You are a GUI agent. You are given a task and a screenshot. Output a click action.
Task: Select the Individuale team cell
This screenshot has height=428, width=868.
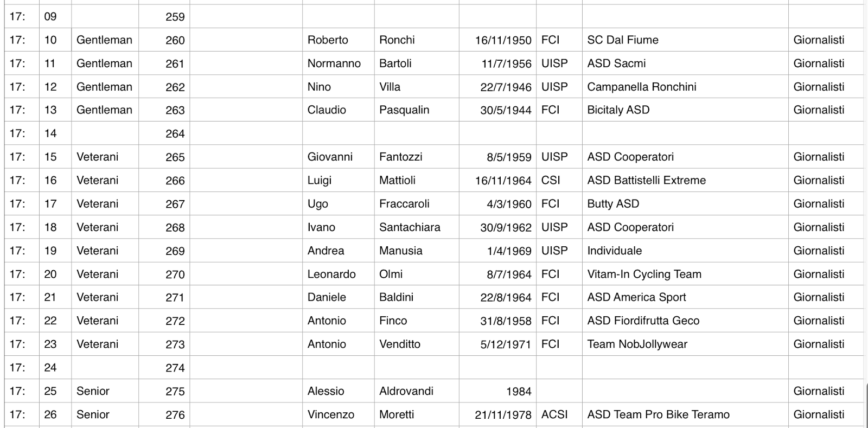coord(685,250)
